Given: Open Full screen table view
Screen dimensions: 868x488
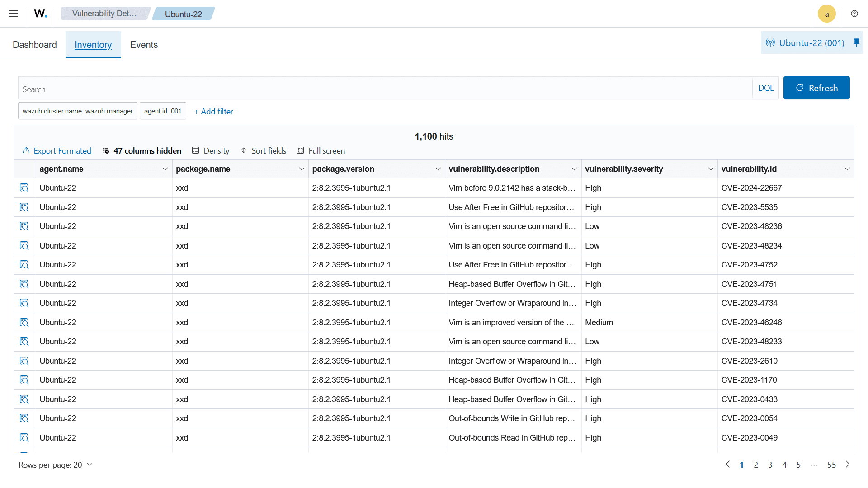Looking at the screenshot, I should pos(321,151).
